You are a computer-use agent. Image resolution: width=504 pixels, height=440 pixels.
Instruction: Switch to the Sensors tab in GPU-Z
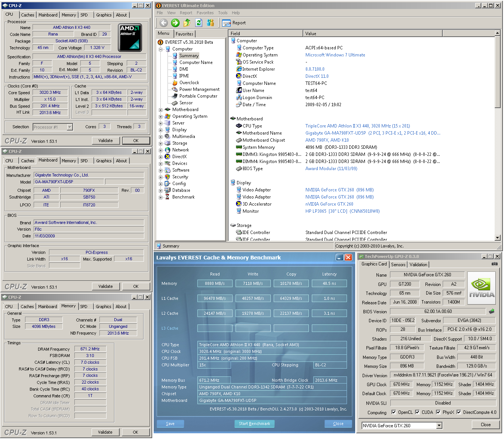pos(398,264)
